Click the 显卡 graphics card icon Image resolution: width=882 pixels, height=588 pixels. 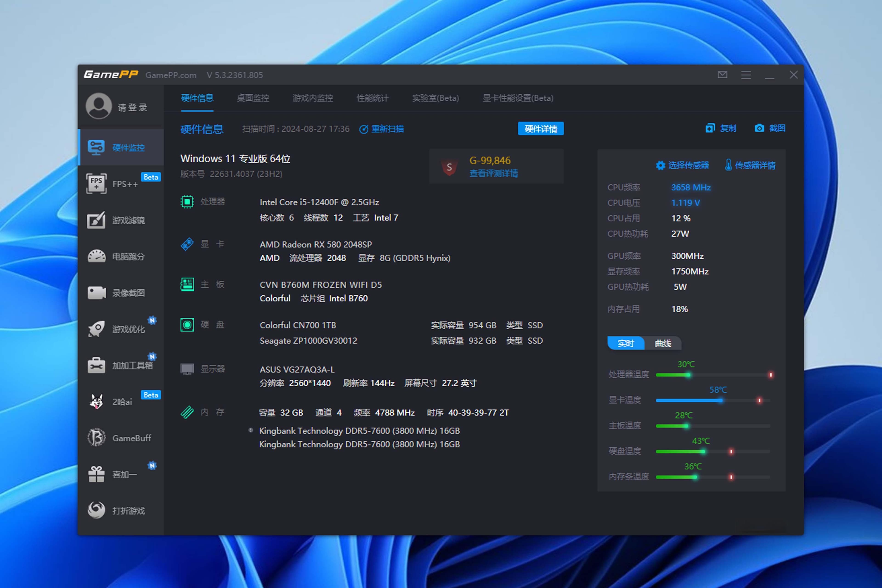point(187,244)
